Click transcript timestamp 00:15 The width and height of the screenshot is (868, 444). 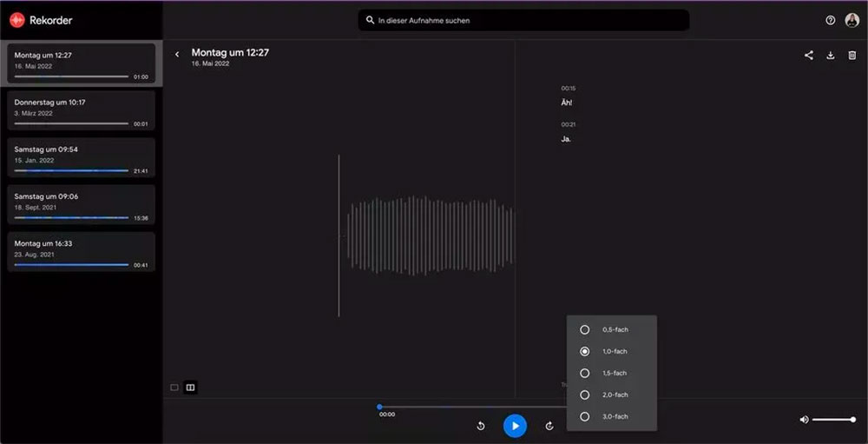pos(568,88)
